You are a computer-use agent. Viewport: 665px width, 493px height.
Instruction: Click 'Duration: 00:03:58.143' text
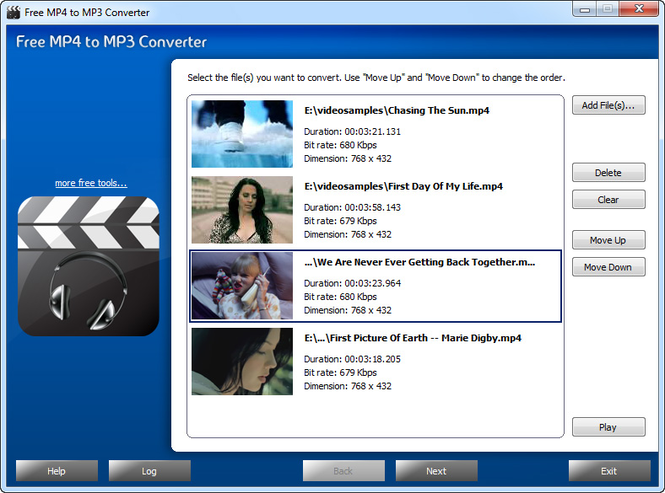pyautogui.click(x=352, y=207)
